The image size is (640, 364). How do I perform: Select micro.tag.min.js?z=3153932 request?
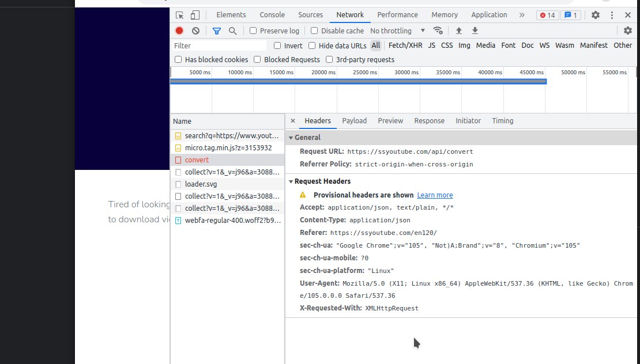pyautogui.click(x=227, y=148)
